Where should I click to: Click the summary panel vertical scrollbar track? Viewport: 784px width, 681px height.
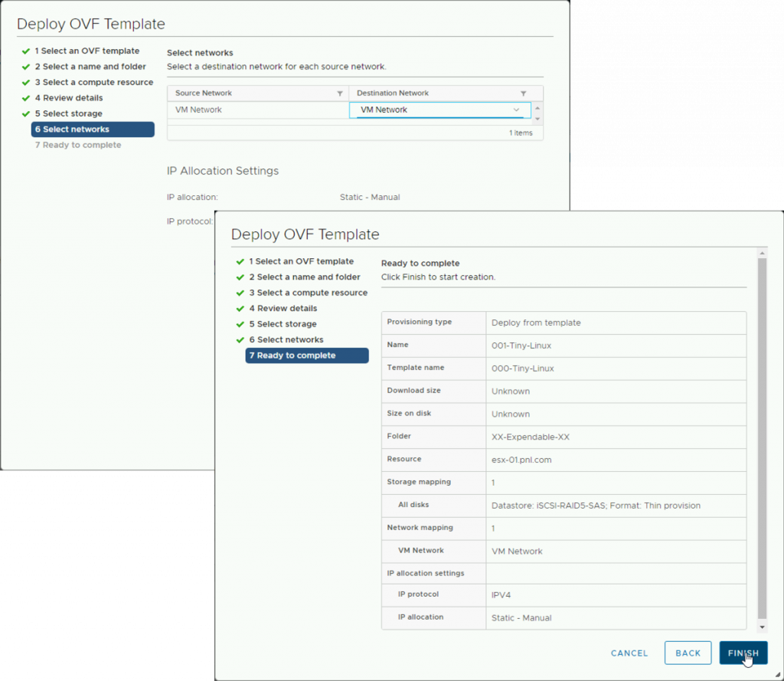pos(761,437)
